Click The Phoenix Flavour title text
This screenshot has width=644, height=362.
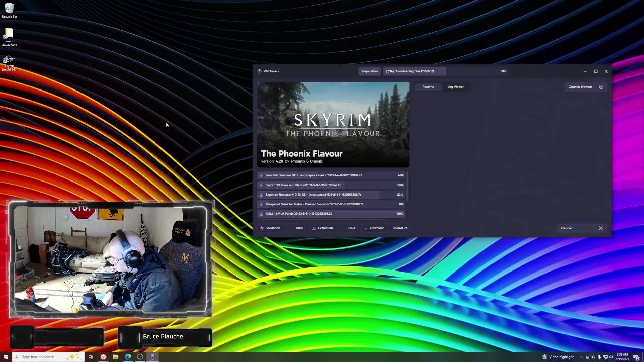(x=301, y=154)
